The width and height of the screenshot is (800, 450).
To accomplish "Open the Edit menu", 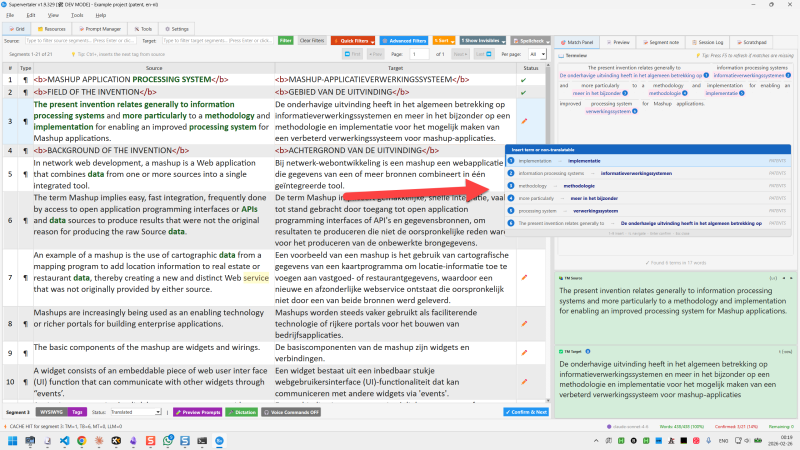I will coord(31,15).
